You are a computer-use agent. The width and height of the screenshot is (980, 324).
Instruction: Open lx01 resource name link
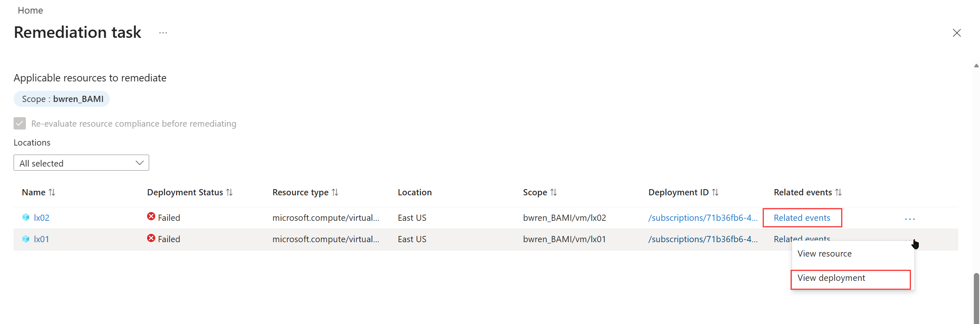(42, 239)
